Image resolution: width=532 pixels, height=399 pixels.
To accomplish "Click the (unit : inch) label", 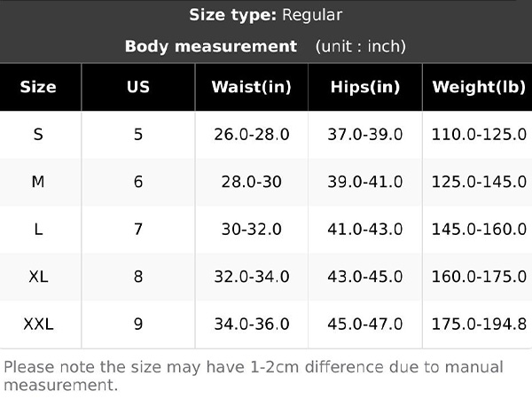I will [361, 46].
